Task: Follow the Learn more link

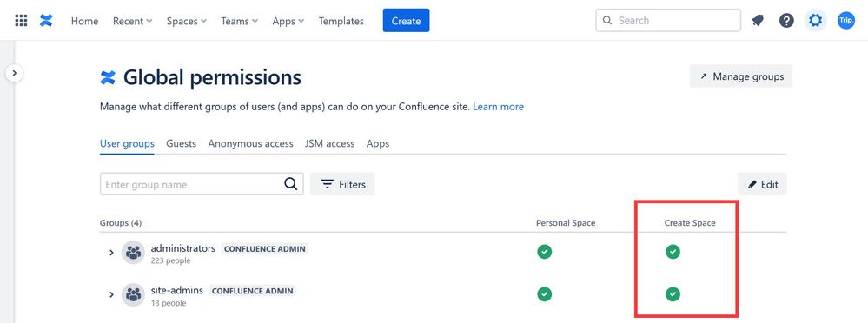Action: click(498, 106)
